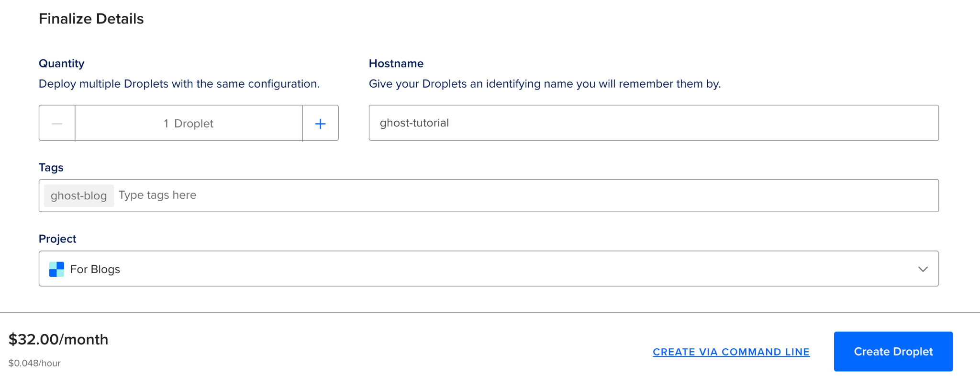Click the $32.00/month price text

[x=58, y=340]
